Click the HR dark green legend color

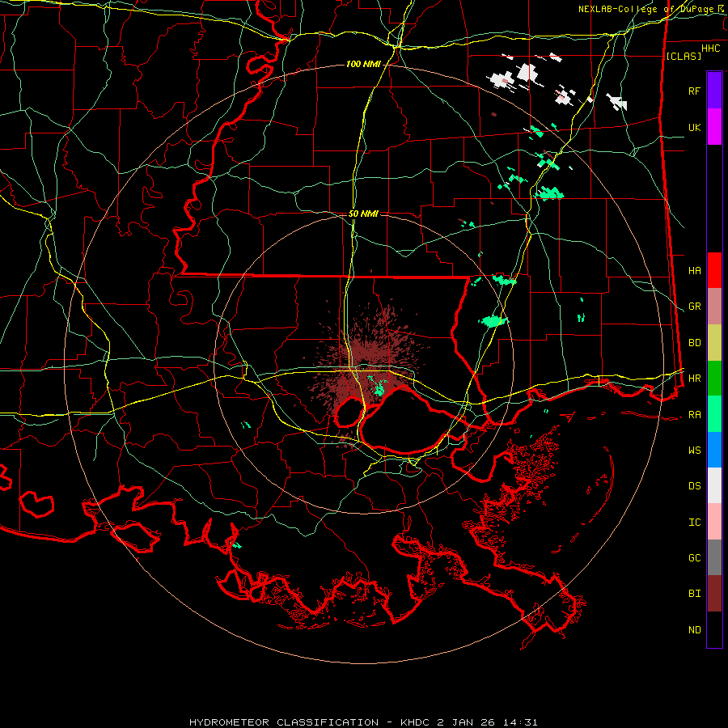(x=714, y=379)
